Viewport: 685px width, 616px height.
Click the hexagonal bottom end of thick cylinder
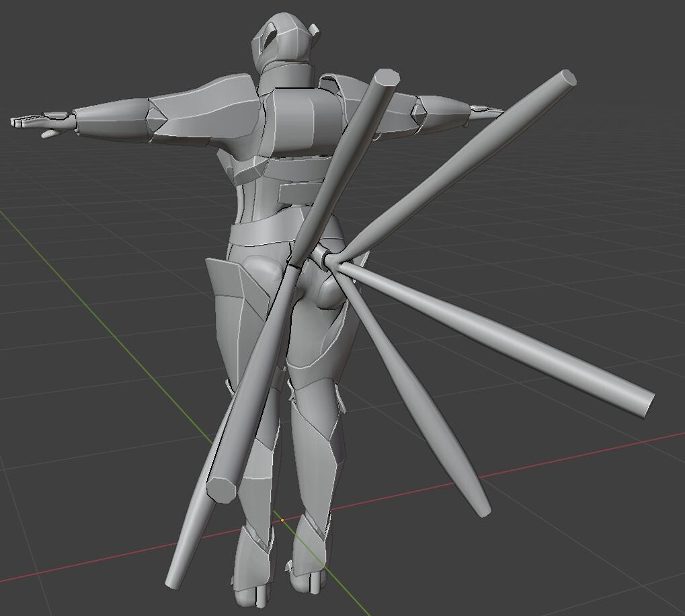221,489
